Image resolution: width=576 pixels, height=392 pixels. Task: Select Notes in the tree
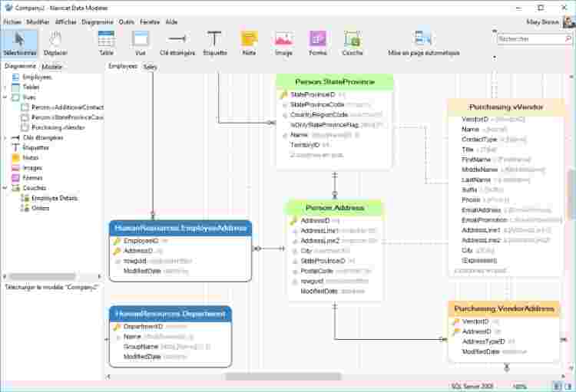[x=30, y=157]
